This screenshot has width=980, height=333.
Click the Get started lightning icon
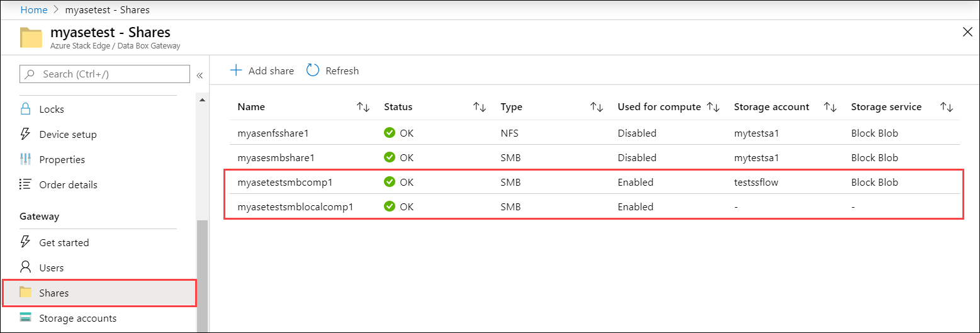tap(26, 242)
